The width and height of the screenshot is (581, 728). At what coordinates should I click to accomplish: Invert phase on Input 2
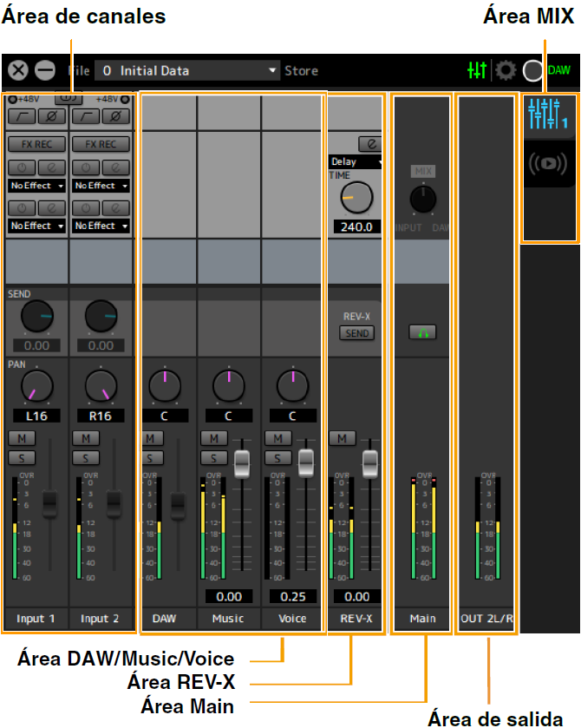116,116
